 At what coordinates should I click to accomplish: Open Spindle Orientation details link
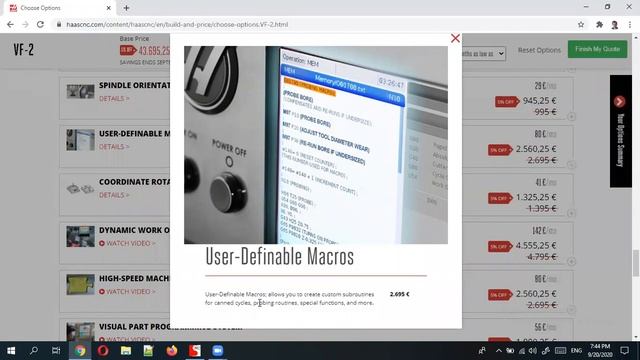coord(114,98)
